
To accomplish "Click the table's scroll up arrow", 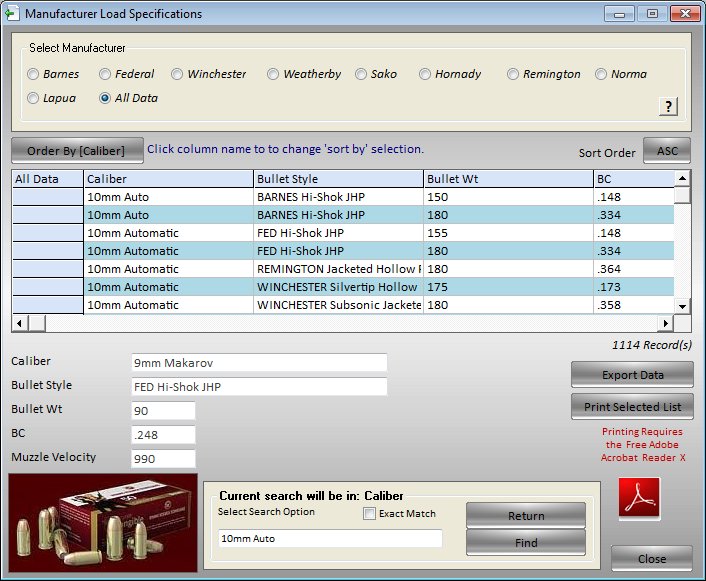I will [x=682, y=178].
